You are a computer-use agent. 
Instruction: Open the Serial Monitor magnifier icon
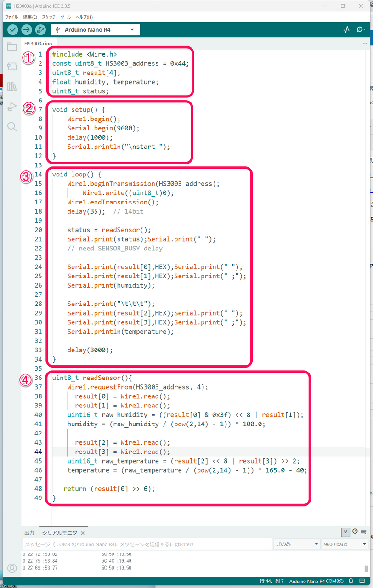click(x=361, y=30)
